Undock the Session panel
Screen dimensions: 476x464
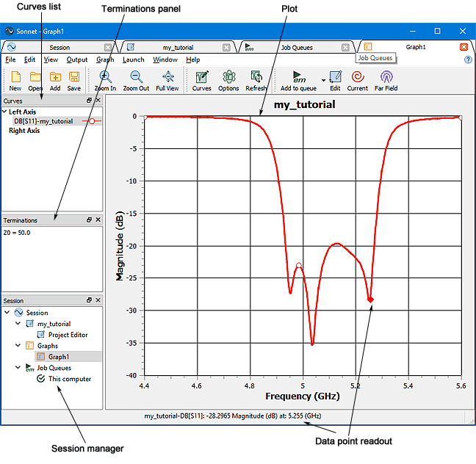click(x=89, y=300)
